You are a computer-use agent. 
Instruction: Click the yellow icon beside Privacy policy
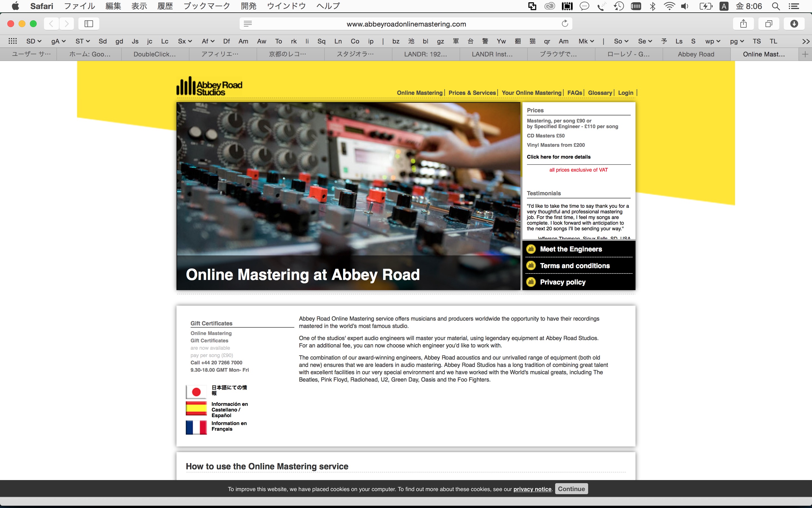(x=531, y=282)
